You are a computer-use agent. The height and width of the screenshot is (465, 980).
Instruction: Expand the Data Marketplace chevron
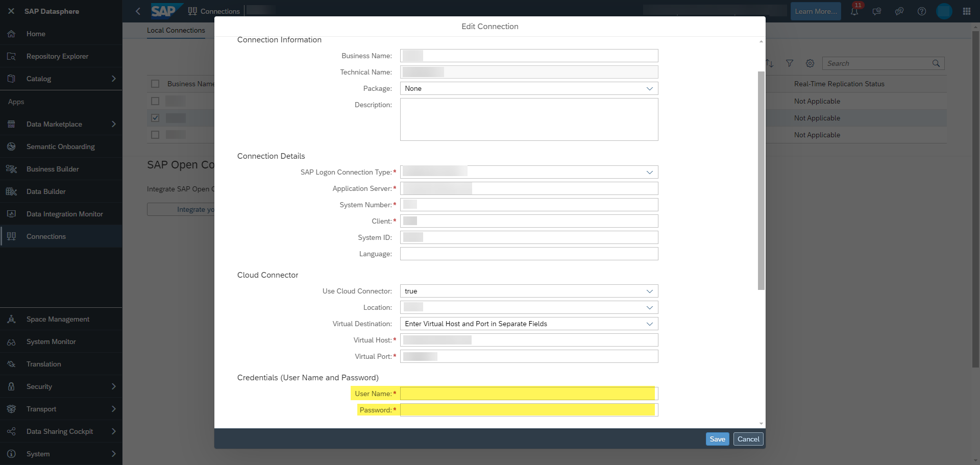113,124
